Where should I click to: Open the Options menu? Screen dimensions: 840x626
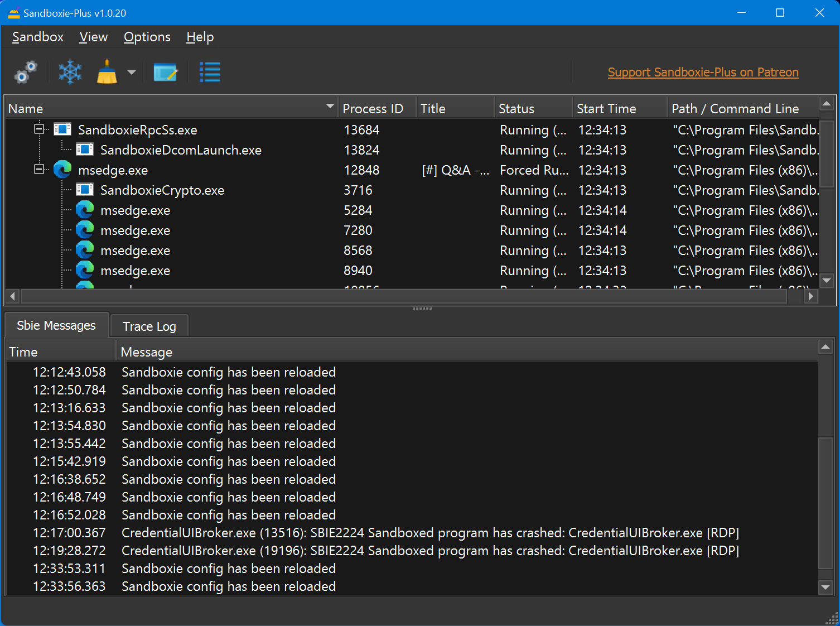(x=147, y=37)
